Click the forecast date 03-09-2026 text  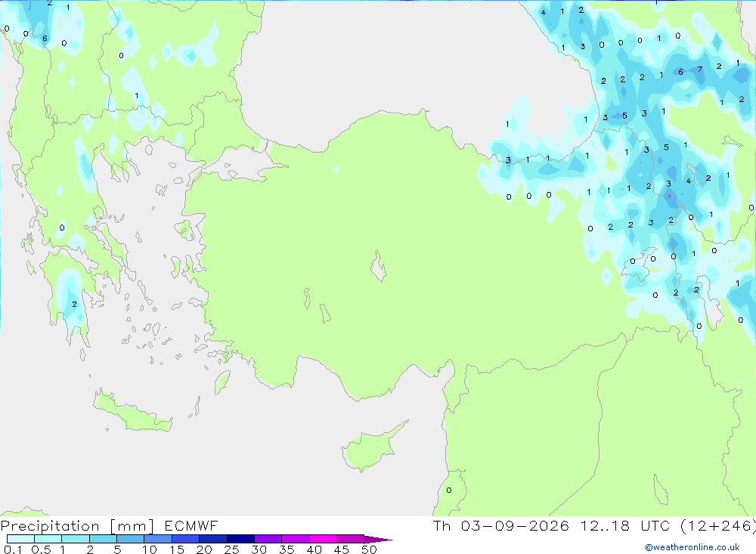coord(515,526)
